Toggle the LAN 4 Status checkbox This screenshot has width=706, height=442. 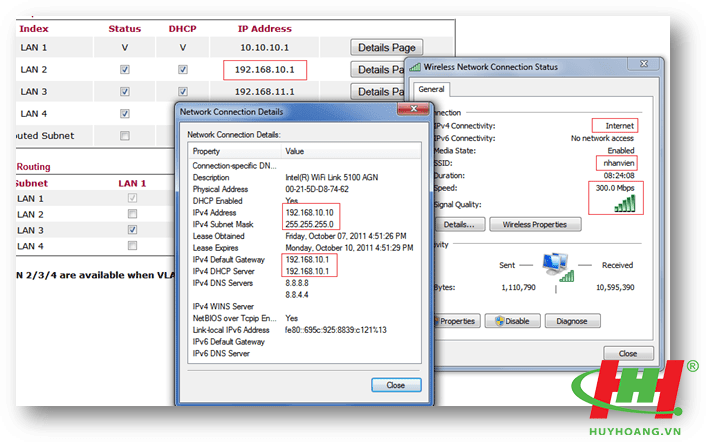click(x=125, y=114)
